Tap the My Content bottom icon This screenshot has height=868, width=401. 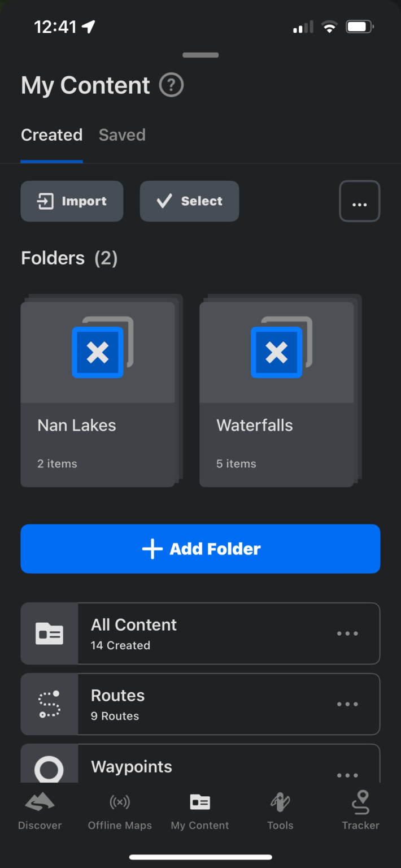(200, 802)
